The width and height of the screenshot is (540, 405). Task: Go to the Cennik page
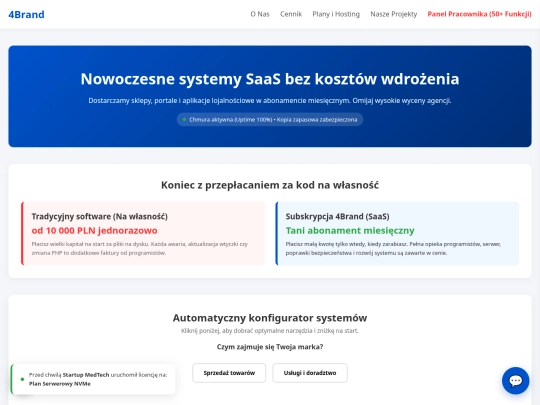pos(291,14)
